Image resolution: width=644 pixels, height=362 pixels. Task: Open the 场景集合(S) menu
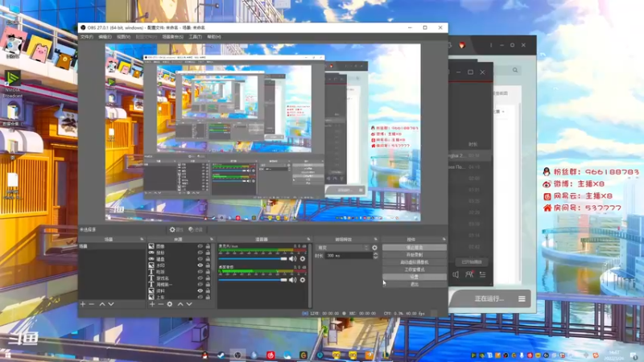(x=172, y=37)
